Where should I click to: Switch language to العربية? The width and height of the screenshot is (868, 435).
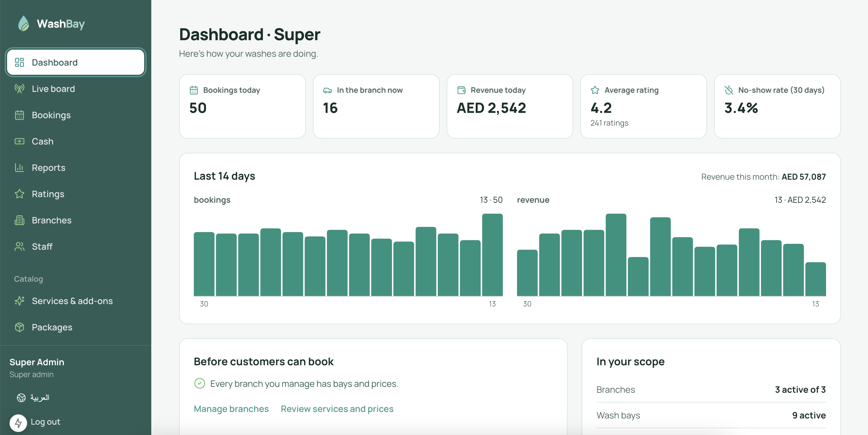pyautogui.click(x=39, y=397)
